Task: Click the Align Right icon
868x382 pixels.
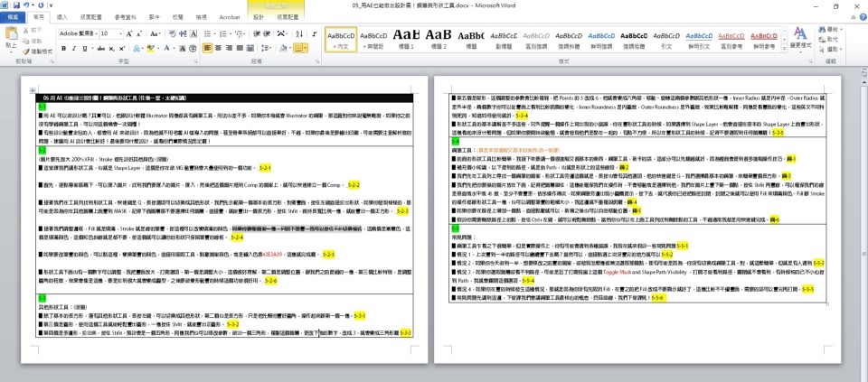Action: click(229, 48)
